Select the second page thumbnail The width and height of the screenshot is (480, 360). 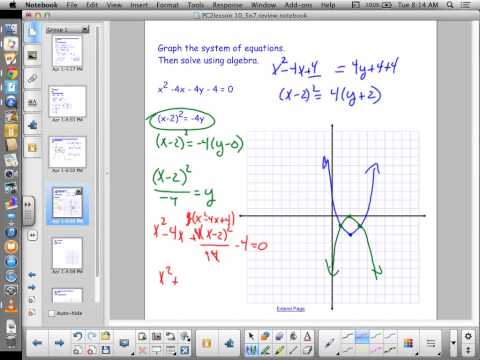67,101
